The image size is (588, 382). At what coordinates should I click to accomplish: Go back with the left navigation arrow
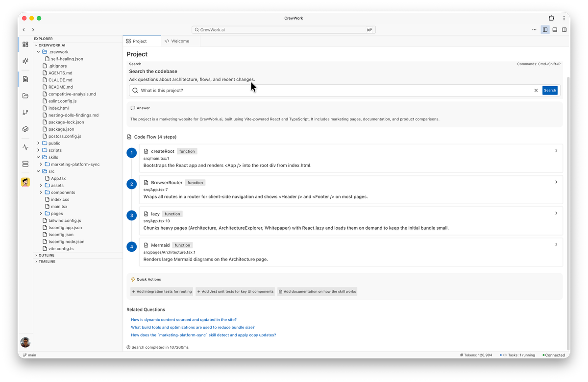pos(24,30)
